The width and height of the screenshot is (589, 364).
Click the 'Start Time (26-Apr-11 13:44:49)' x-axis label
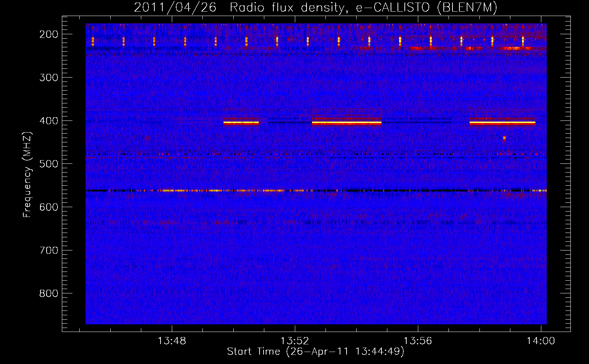coord(316,352)
